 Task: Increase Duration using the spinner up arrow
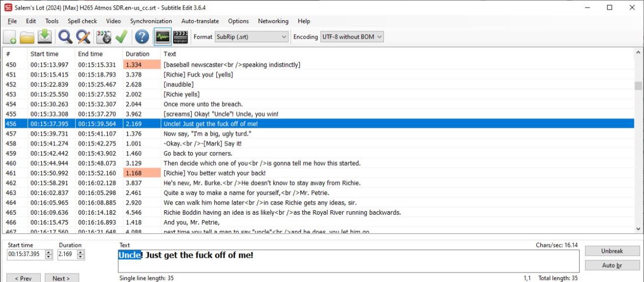click(81, 252)
